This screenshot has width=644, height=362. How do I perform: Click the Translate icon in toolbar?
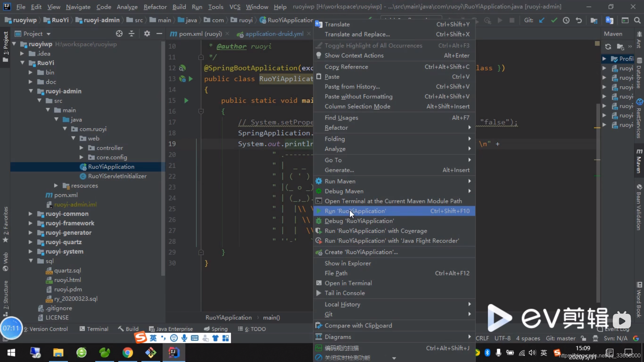609,20
